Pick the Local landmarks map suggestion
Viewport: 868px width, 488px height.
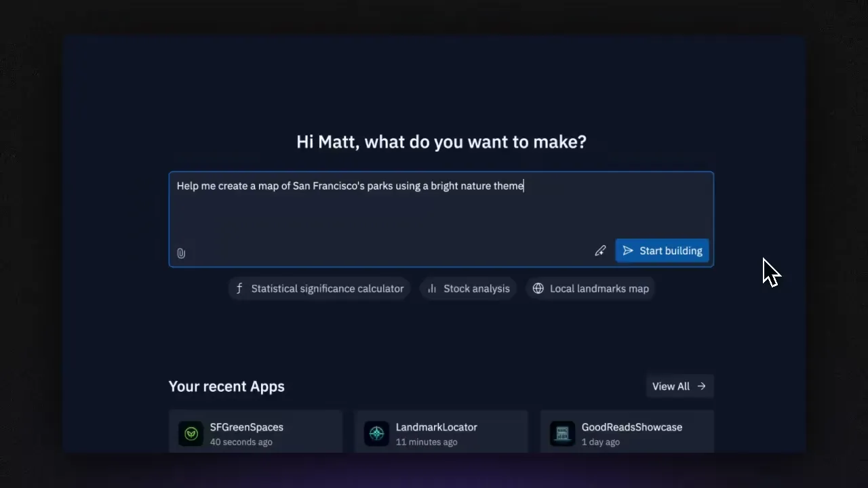pos(599,289)
